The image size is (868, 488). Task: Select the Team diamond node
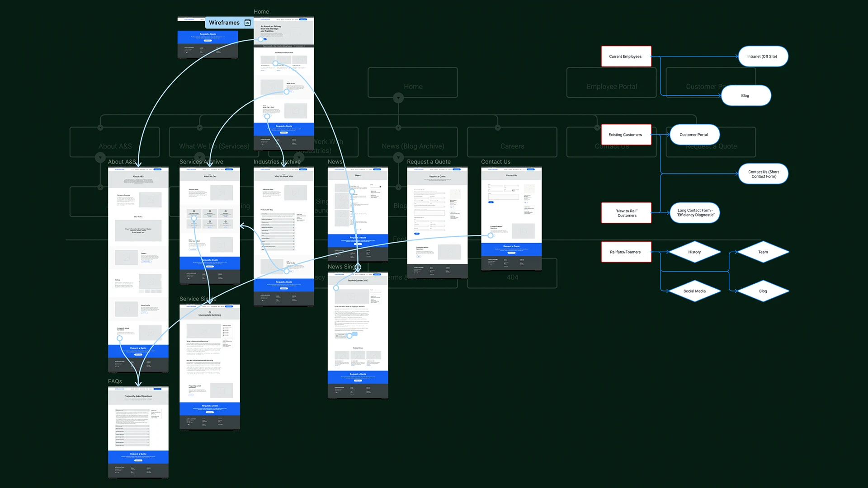click(763, 252)
